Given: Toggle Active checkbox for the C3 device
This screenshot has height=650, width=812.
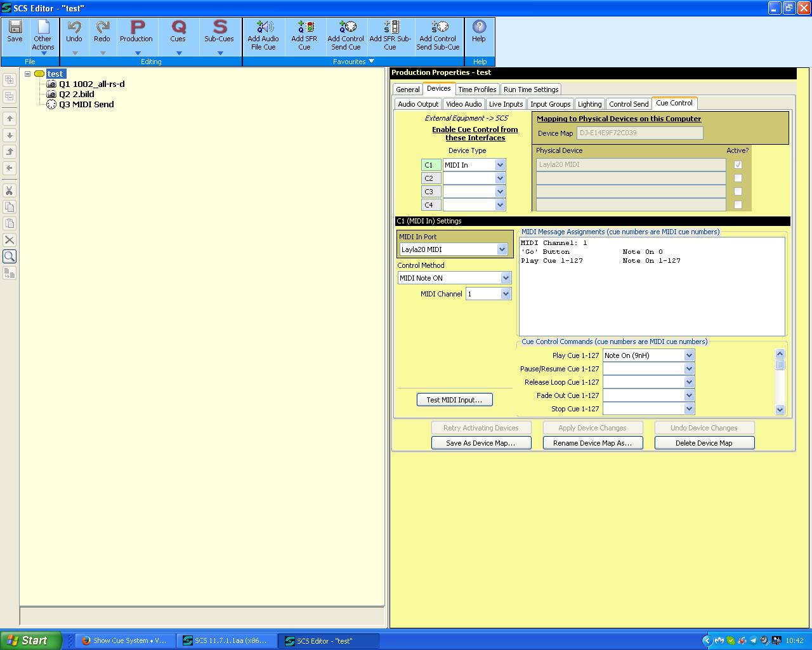Looking at the screenshot, I should tap(738, 192).
